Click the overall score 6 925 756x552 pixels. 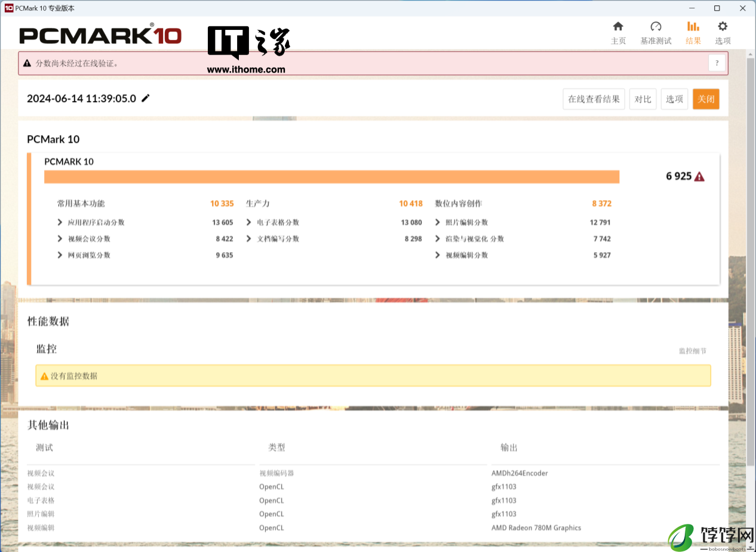[x=678, y=176]
